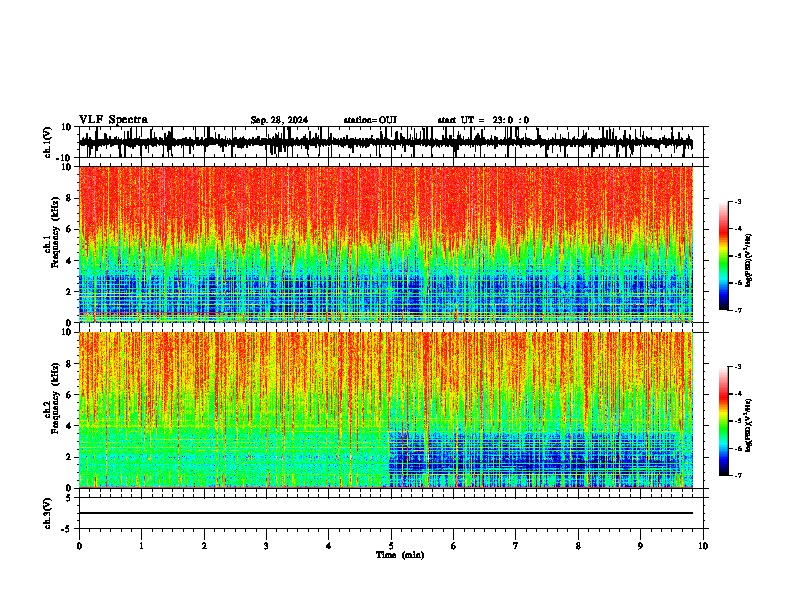This screenshot has height=612, width=792.
Task: Click time axis tick label "6"
Action: (453, 546)
